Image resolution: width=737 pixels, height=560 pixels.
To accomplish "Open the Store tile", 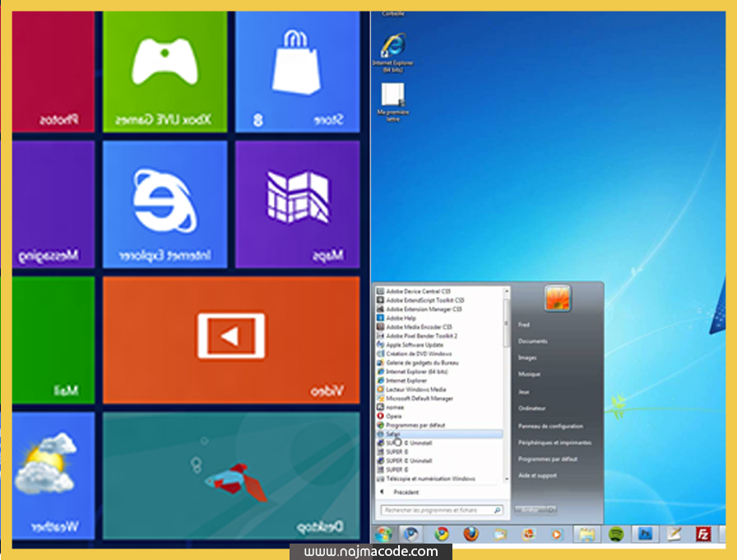I will tap(298, 72).
